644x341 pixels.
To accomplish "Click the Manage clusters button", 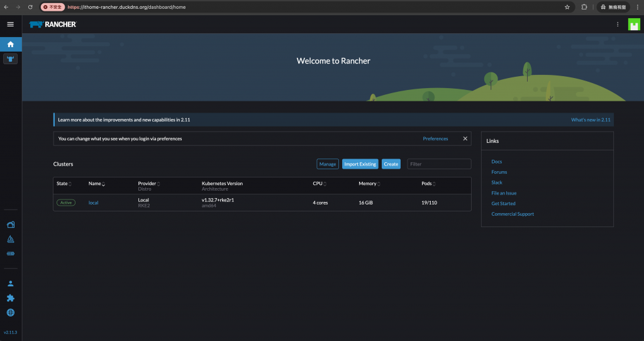I will [x=328, y=164].
